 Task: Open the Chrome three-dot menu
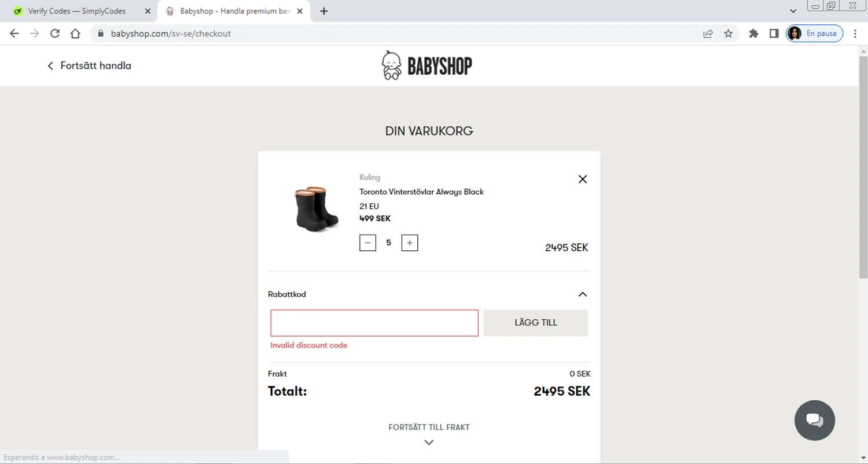point(855,34)
